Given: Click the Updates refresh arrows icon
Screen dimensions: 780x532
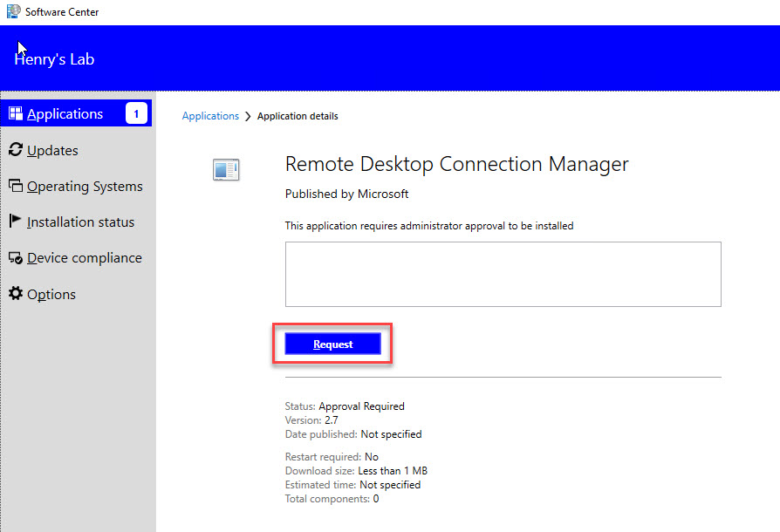Looking at the screenshot, I should point(15,150).
